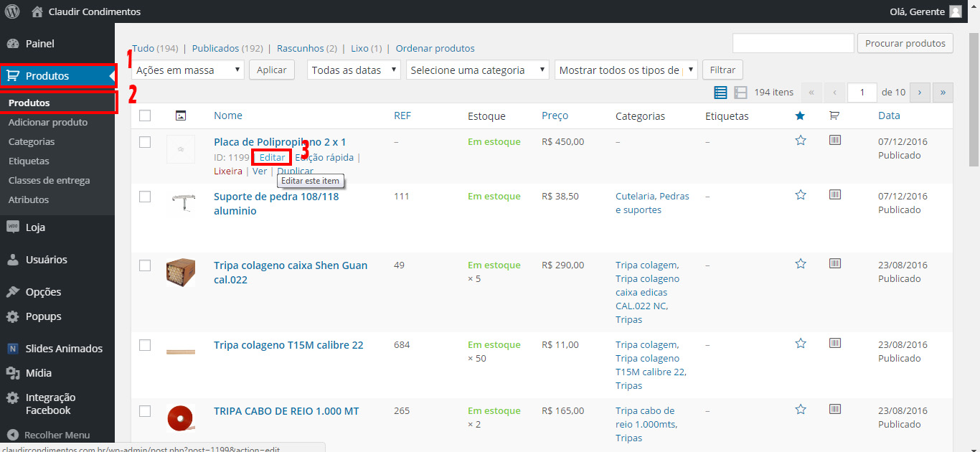The height and width of the screenshot is (452, 980).
Task: Click the product search input field
Action: coord(793,43)
